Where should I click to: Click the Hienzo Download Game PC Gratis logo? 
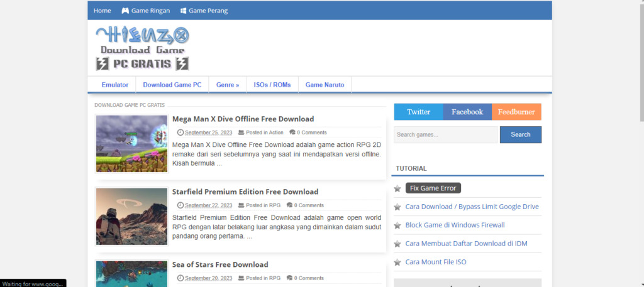pos(143,49)
